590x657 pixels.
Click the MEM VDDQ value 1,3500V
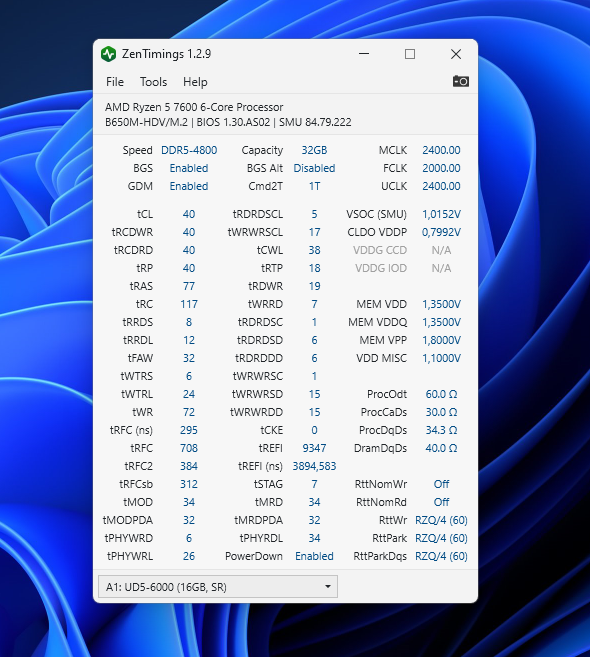441,322
